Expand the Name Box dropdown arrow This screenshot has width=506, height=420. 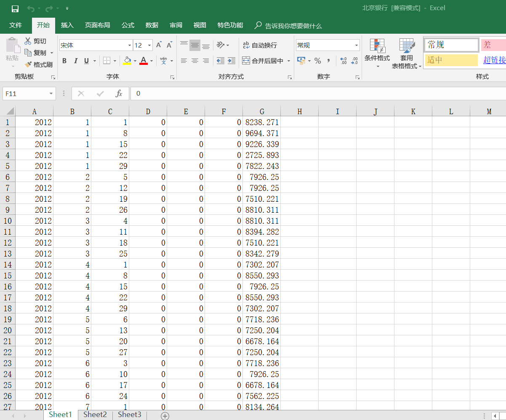51,94
